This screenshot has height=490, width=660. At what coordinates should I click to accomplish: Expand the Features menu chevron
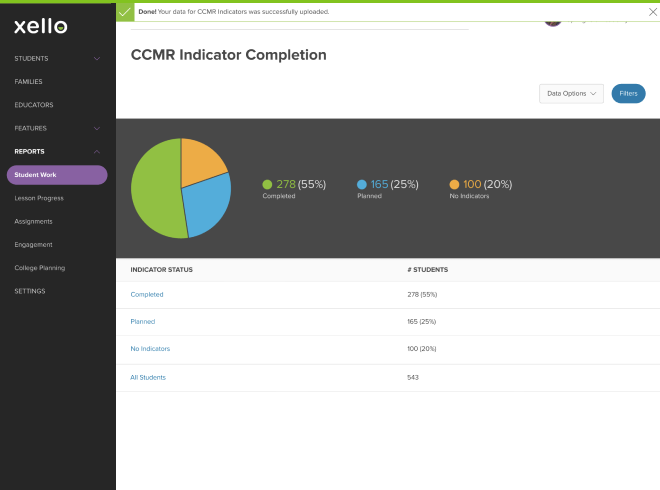97,128
